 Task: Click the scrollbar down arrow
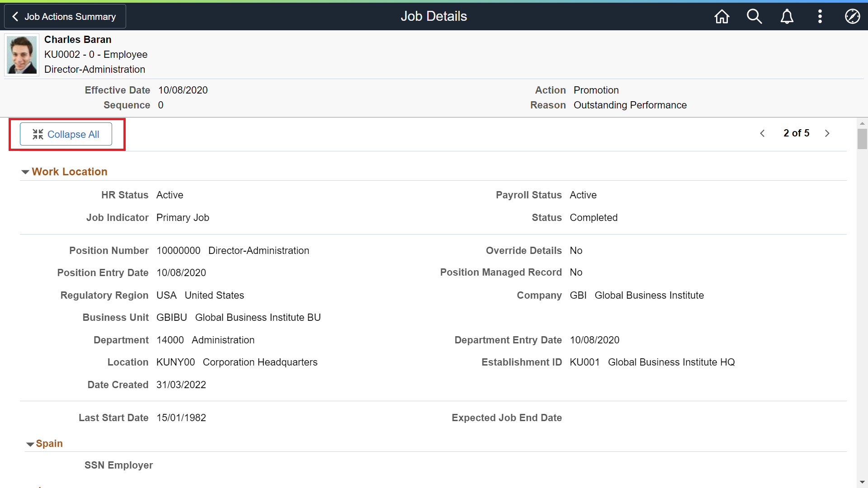click(862, 482)
